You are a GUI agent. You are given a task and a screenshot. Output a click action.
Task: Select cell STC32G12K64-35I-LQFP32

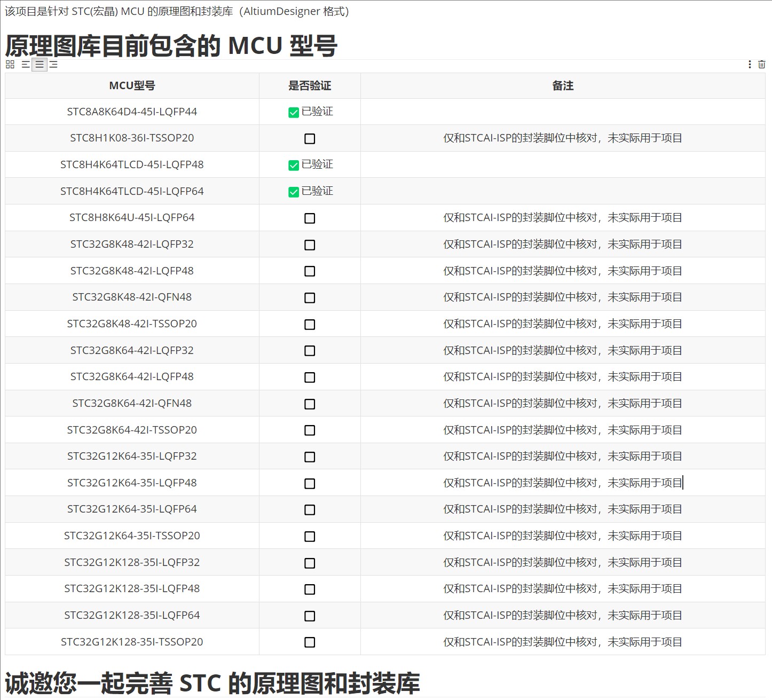click(132, 456)
